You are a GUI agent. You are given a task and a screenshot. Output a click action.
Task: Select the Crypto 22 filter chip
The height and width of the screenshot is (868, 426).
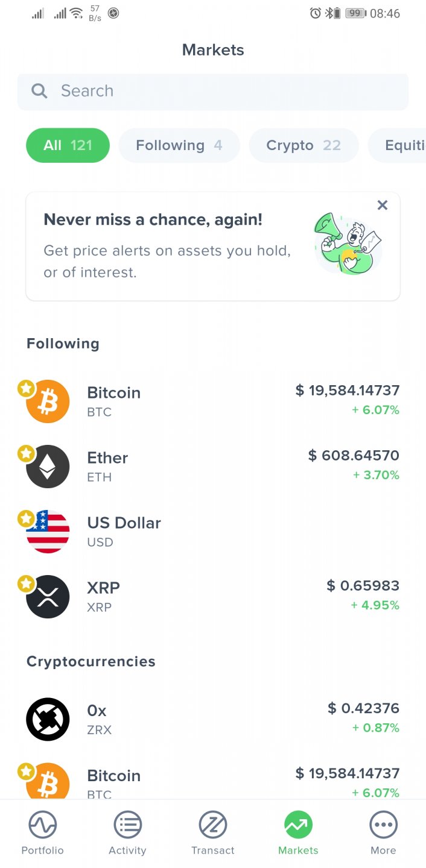[304, 145]
